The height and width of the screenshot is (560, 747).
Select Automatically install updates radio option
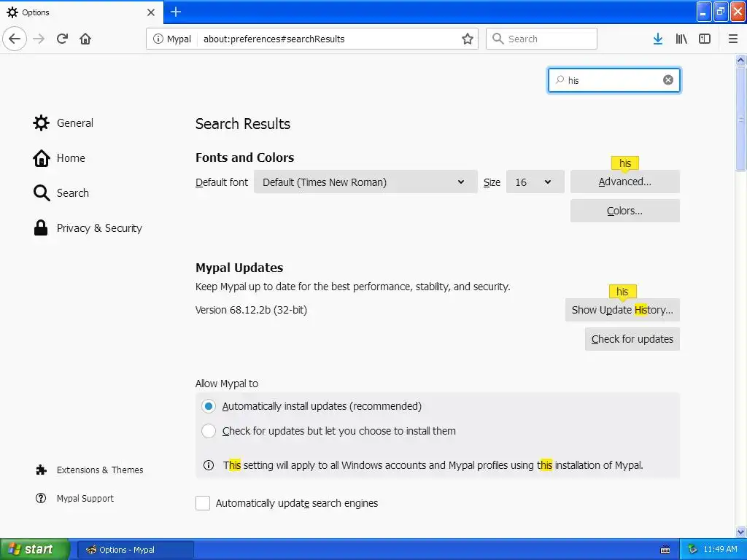pos(209,406)
